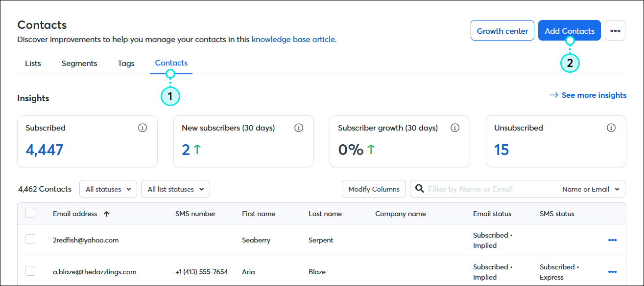Click the Company name column header

[401, 214]
